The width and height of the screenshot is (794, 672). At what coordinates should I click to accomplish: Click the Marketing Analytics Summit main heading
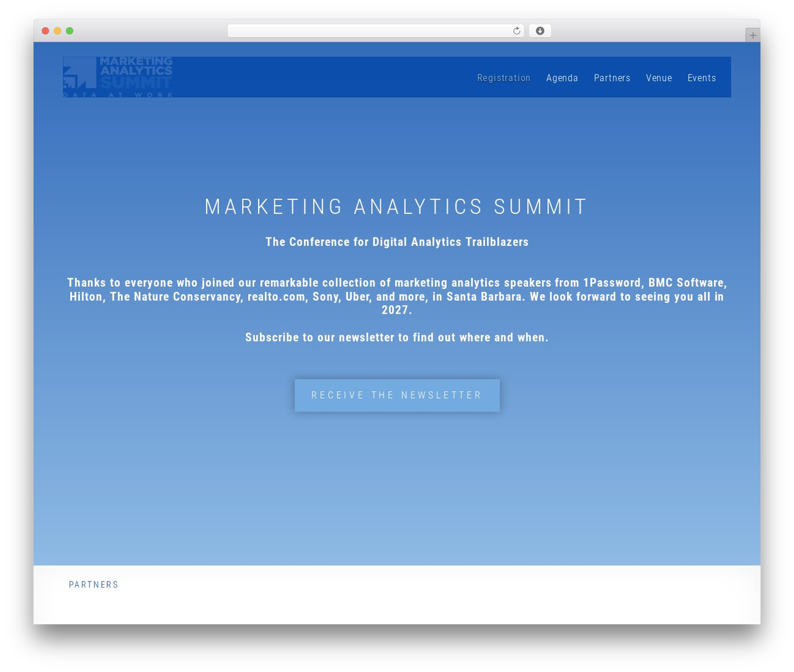tap(397, 207)
